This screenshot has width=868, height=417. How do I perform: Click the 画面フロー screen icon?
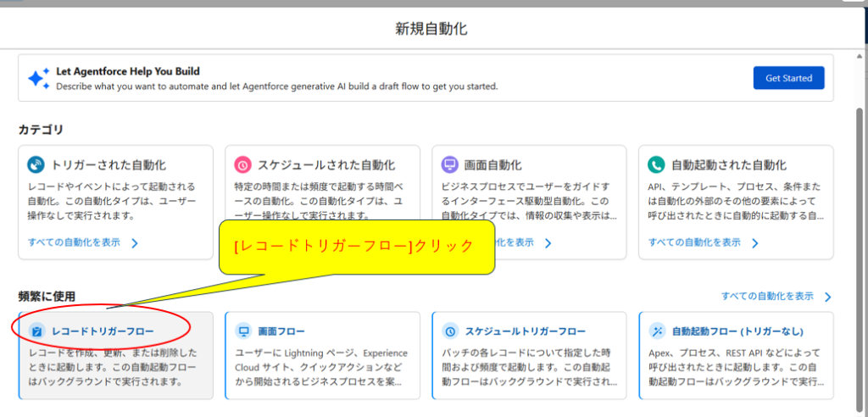(244, 331)
